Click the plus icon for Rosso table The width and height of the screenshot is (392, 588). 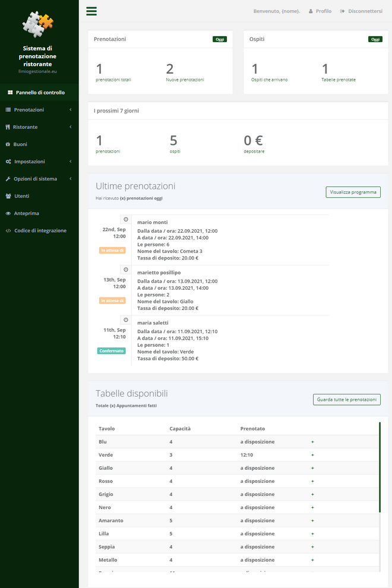point(312,481)
